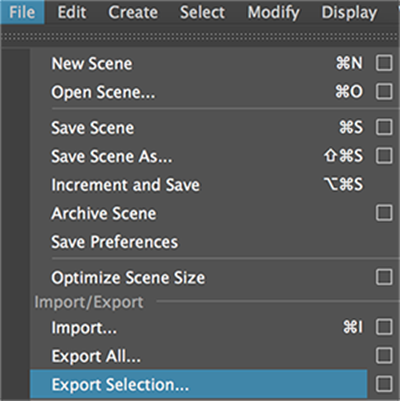The height and width of the screenshot is (401, 400).
Task: Open Save Scene As options box
Action: coord(384,156)
